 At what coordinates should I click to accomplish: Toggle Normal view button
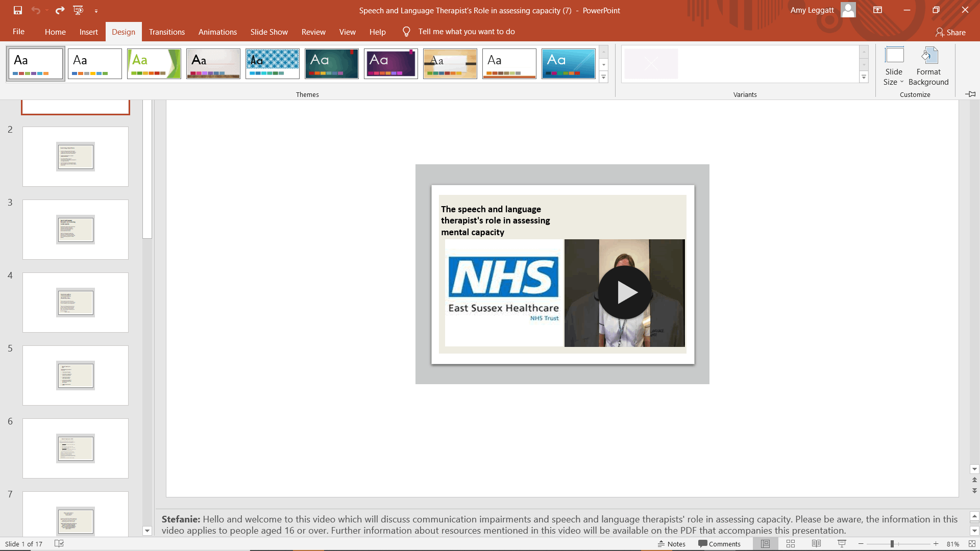click(x=765, y=544)
